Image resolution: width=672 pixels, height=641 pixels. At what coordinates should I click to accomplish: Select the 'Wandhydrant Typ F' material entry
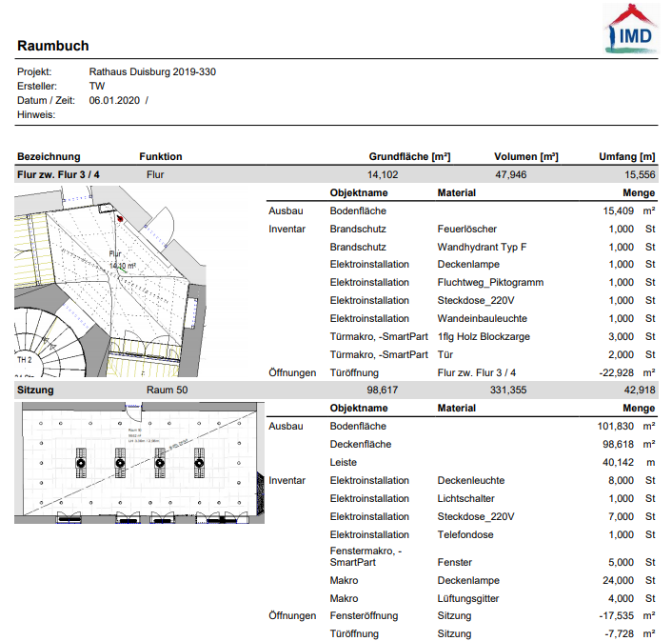(x=480, y=247)
